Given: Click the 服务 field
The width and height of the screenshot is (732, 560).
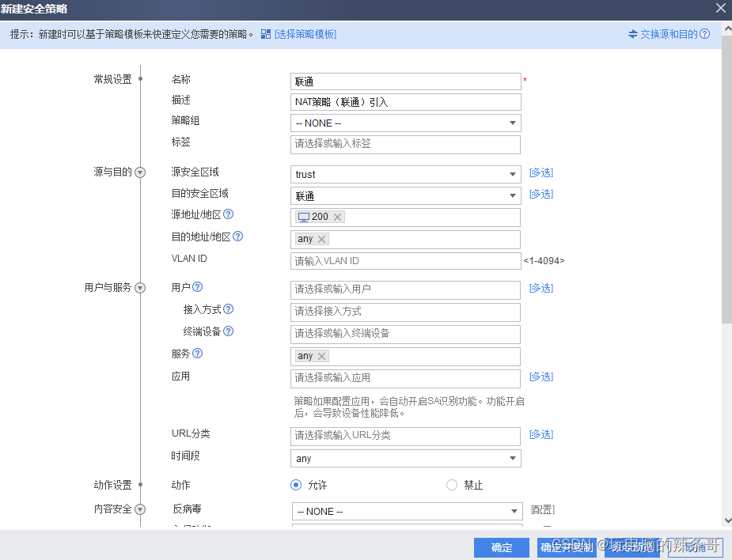Looking at the screenshot, I should 406,357.
